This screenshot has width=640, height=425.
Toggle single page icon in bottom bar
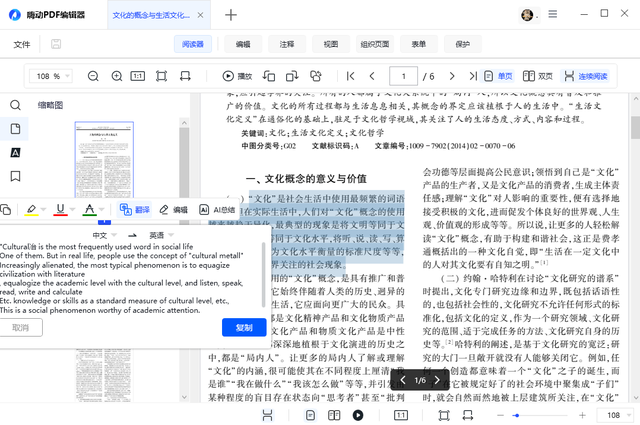click(x=310, y=415)
